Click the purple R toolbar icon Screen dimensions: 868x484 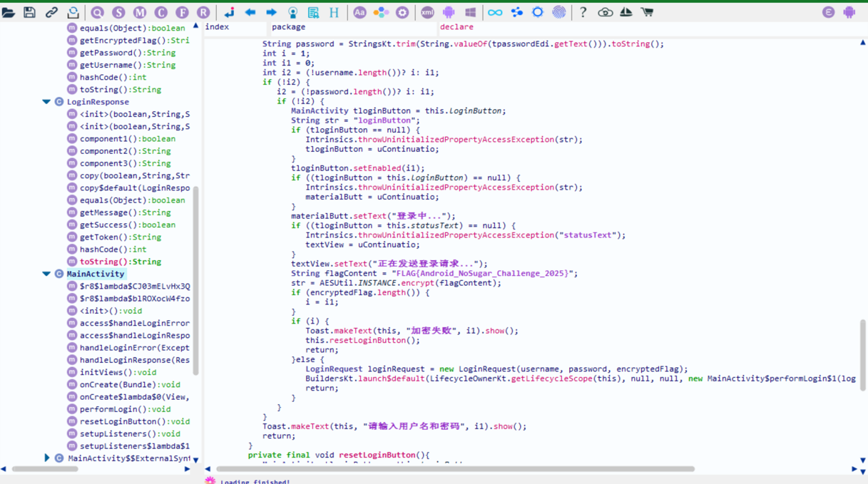203,12
